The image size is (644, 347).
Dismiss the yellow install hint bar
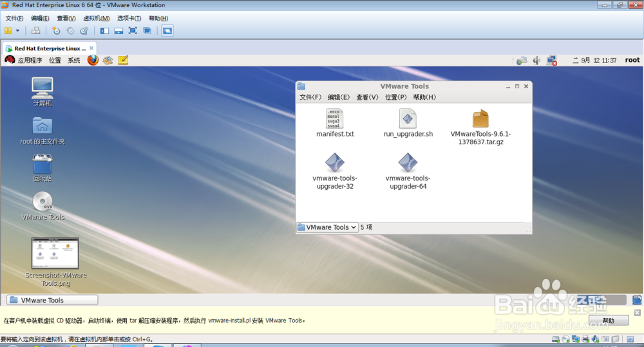tap(637, 312)
